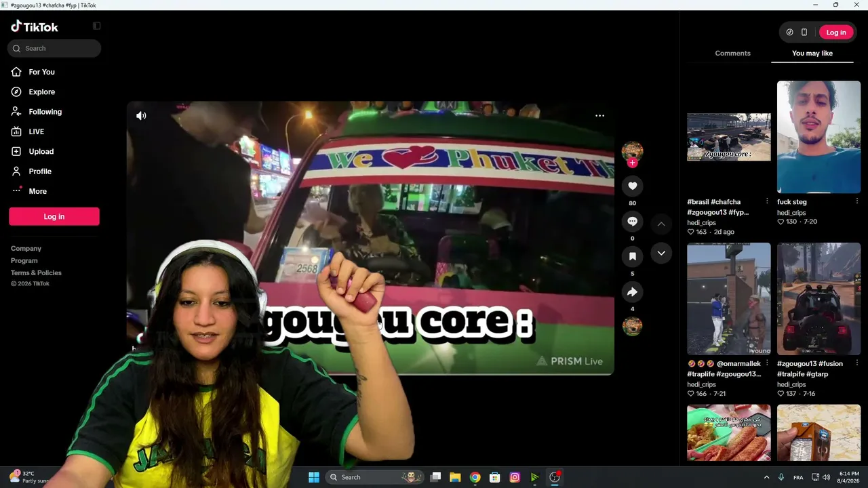Go to the next video with the down arrow
This screenshot has width=868, height=488.
[x=661, y=253]
